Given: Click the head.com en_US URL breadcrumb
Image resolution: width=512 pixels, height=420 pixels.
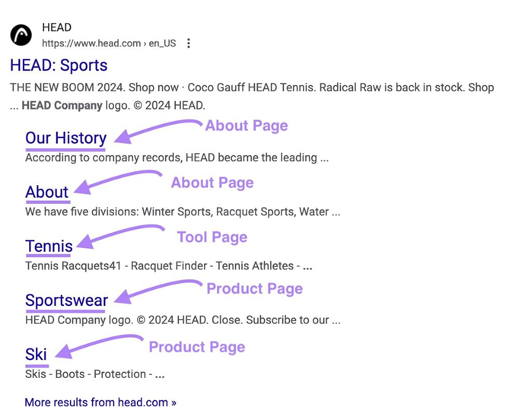Looking at the screenshot, I should (x=109, y=43).
